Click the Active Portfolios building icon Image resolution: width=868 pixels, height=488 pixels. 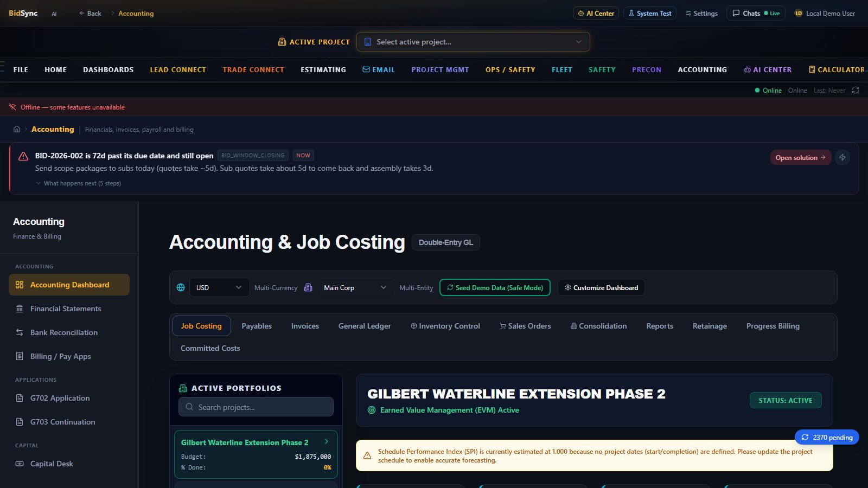pos(183,388)
